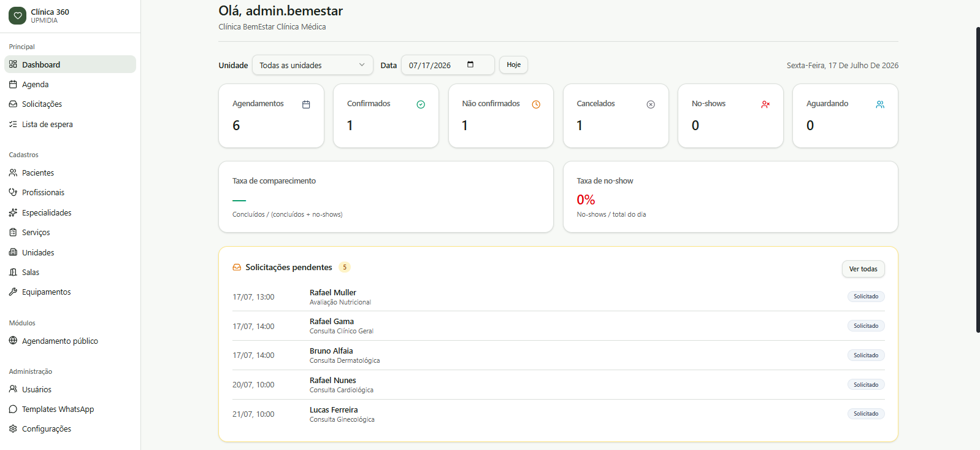Viewport: 980px width, 450px height.
Task: Click the red user-X icon on No-shows card
Action: [x=765, y=104]
